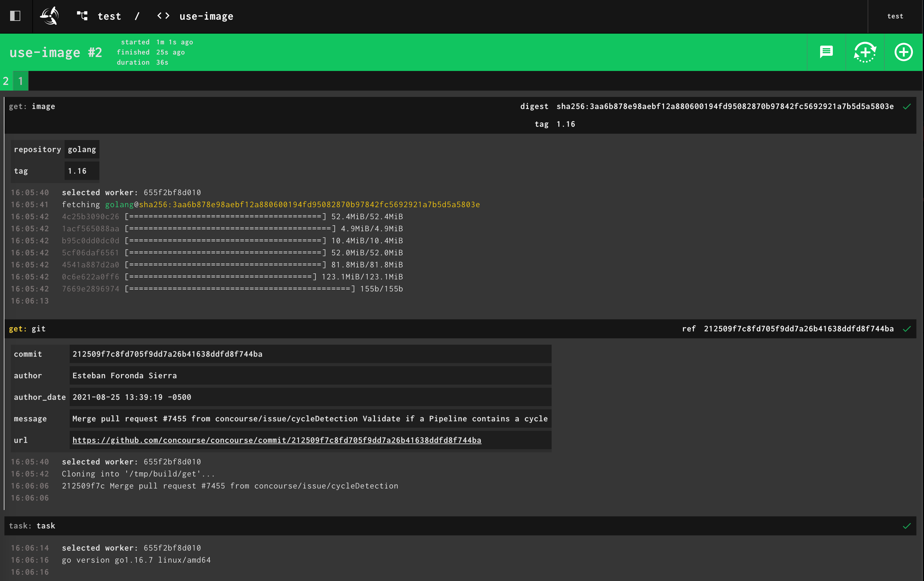
Task: Click the job brackets icon before use-image
Action: [162, 16]
